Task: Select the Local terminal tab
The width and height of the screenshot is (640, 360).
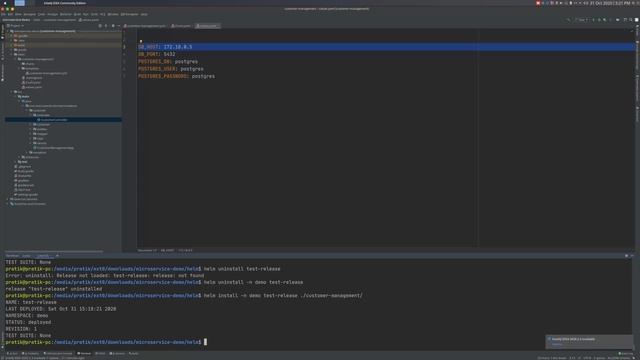Action: 26,256
